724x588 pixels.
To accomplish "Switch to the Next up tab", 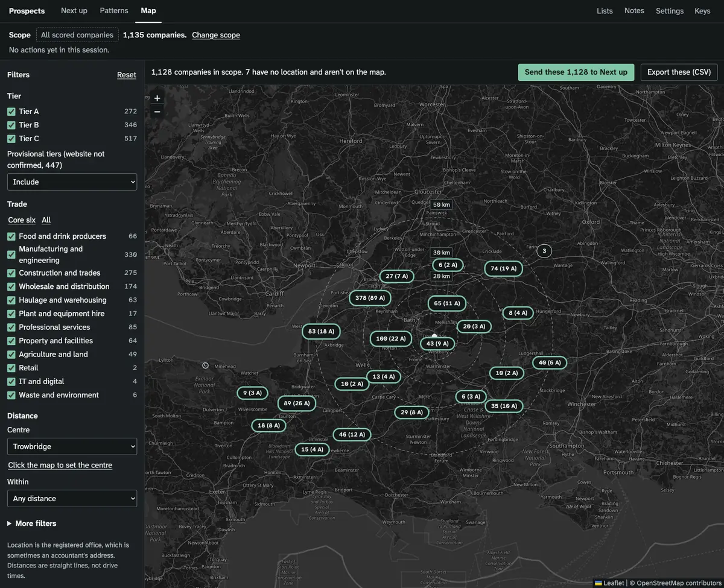I will pyautogui.click(x=74, y=11).
